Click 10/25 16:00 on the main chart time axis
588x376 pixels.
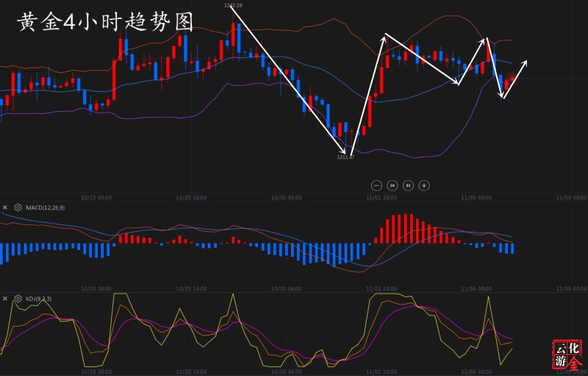point(191,197)
